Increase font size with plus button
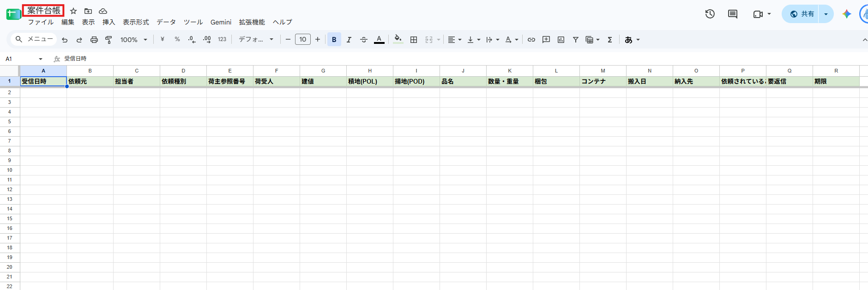 318,40
